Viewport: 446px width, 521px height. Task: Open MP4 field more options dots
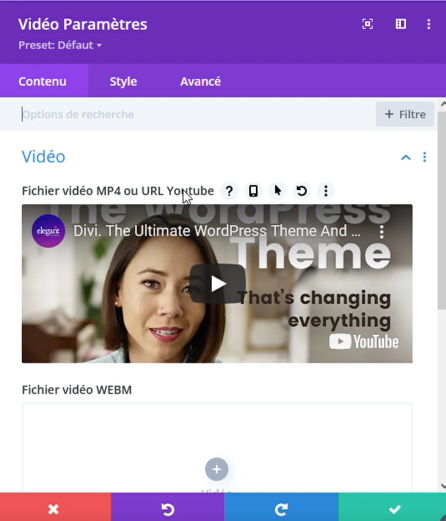[x=326, y=191]
